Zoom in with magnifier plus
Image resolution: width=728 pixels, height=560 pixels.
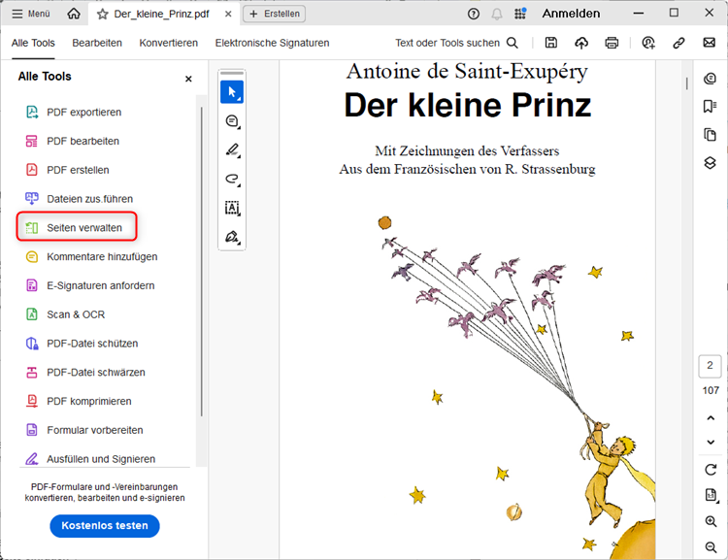[x=711, y=521]
